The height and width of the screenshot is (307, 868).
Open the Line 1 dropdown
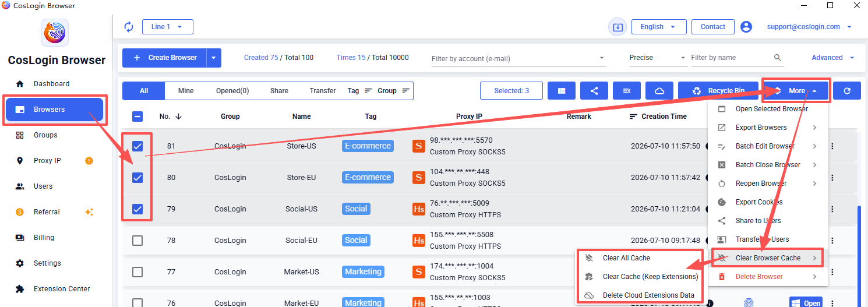[x=168, y=27]
